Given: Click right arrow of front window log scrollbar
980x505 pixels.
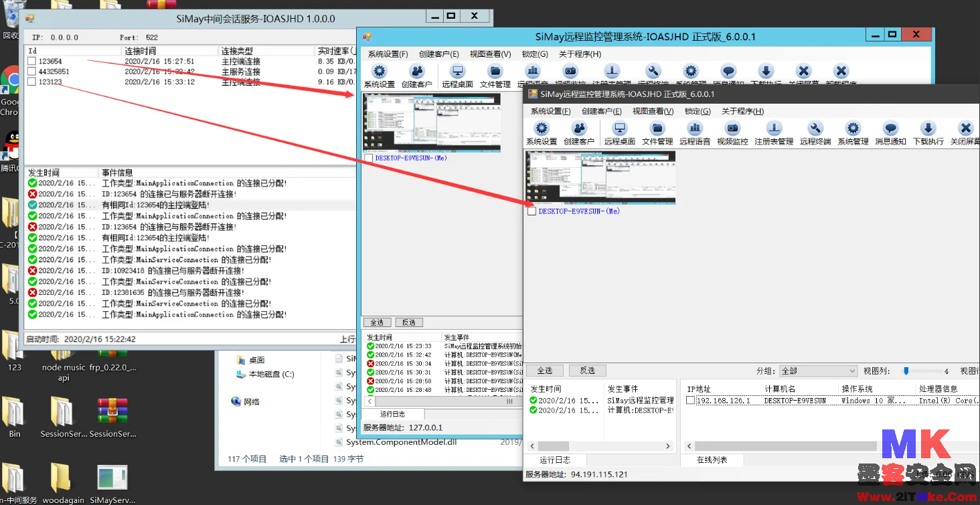Looking at the screenshot, I should tap(667, 446).
